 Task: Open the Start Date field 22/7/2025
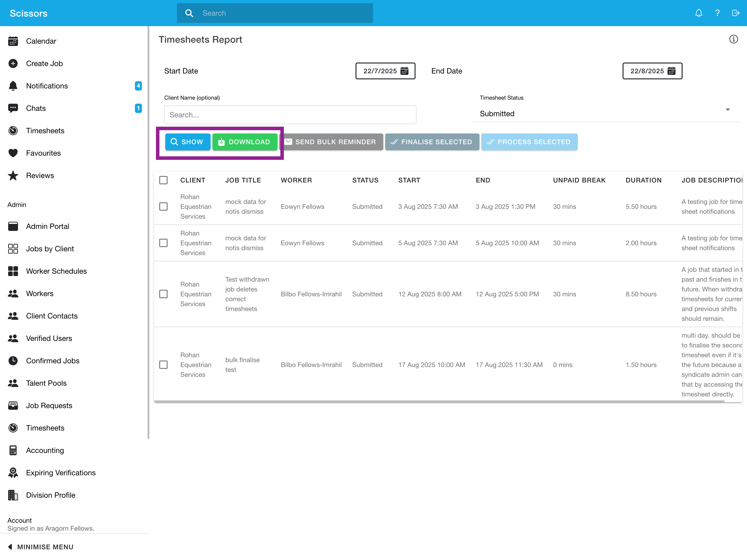[x=380, y=71]
